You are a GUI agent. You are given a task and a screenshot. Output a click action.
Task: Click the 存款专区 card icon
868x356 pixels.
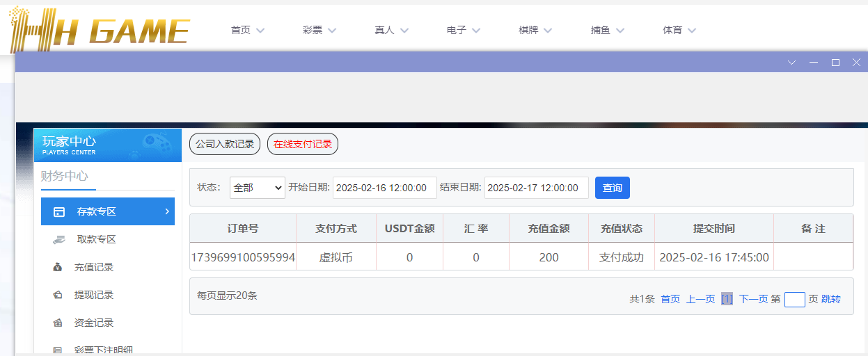coord(59,212)
